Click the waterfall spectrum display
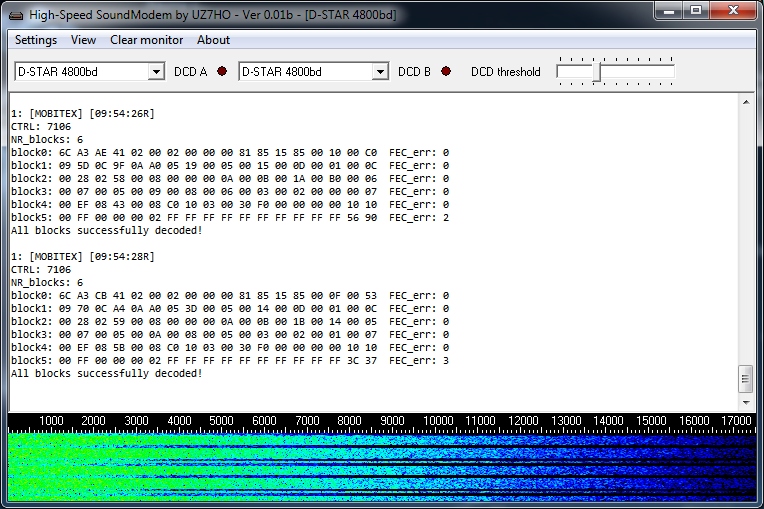Screen dimensions: 764x509 [382, 468]
